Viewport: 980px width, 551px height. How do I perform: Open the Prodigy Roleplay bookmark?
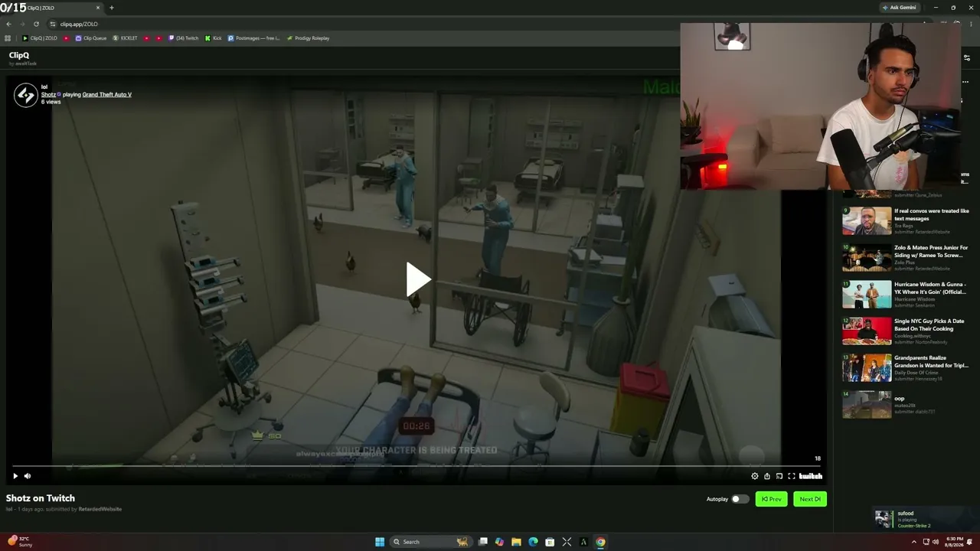(308, 38)
